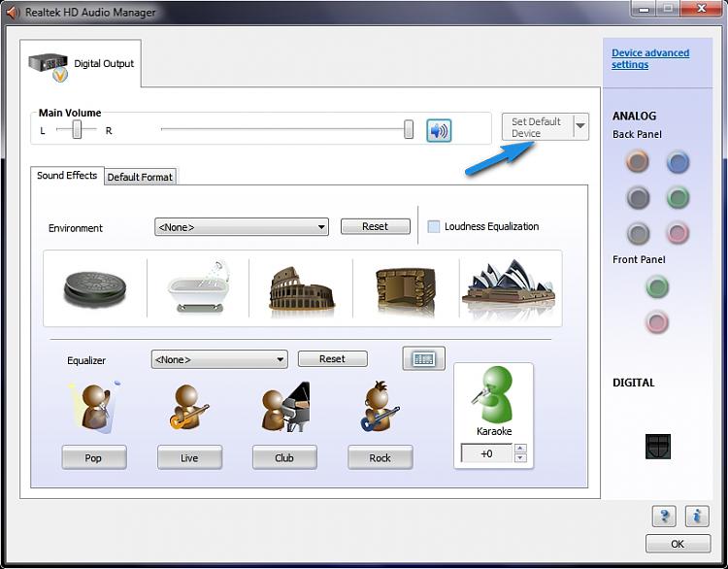Apply the Pop equalizer preset button

[x=94, y=458]
